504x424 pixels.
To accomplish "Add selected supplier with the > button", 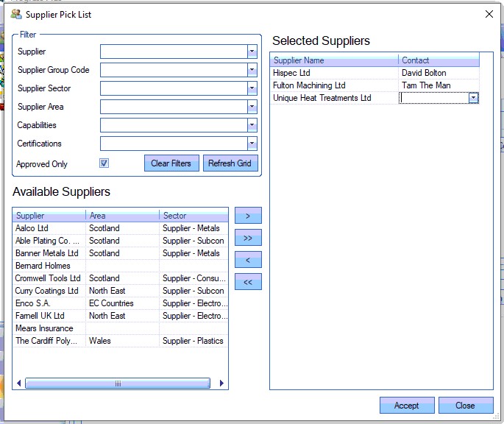I will pos(248,216).
